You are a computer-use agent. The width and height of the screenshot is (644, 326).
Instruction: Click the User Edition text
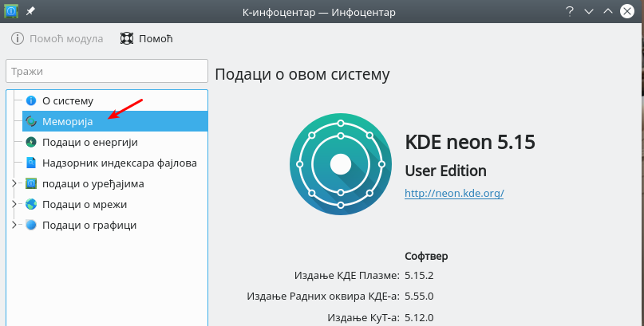click(445, 171)
